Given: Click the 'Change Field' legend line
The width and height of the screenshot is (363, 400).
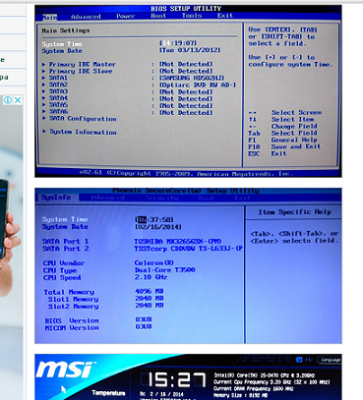Looking at the screenshot, I should point(283,126).
